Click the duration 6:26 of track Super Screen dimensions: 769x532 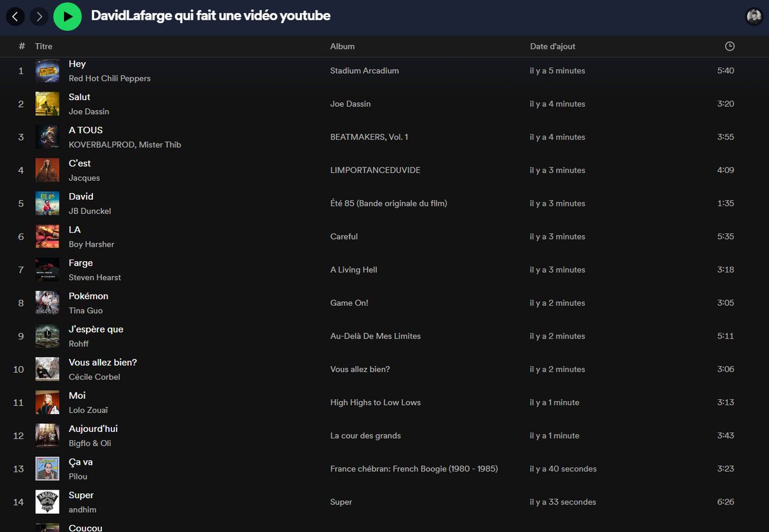point(725,502)
